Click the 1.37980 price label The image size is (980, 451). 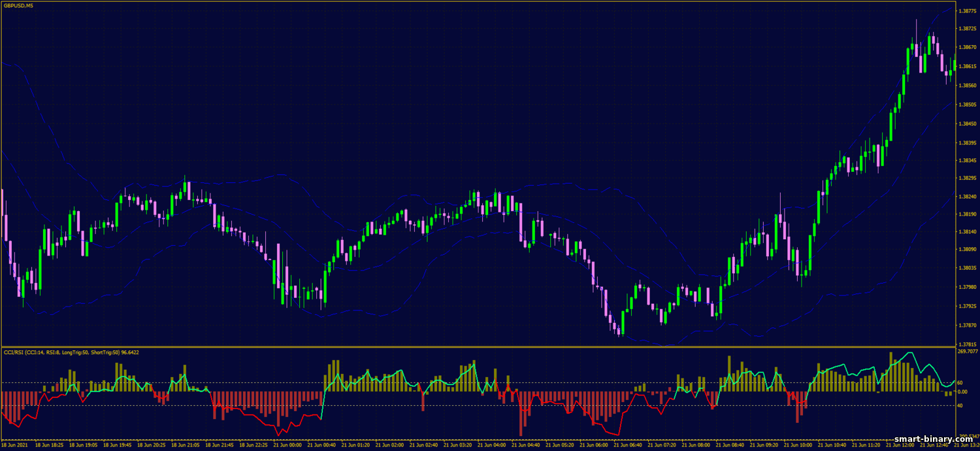967,287
